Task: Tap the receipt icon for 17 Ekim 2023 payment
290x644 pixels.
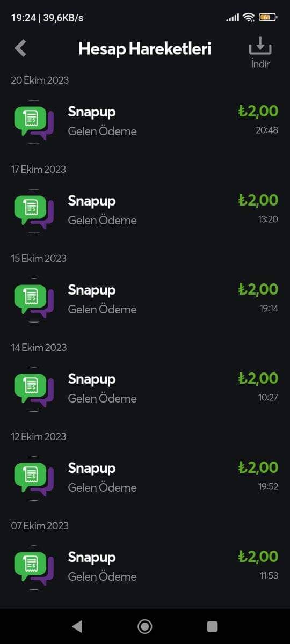Action: [34, 211]
